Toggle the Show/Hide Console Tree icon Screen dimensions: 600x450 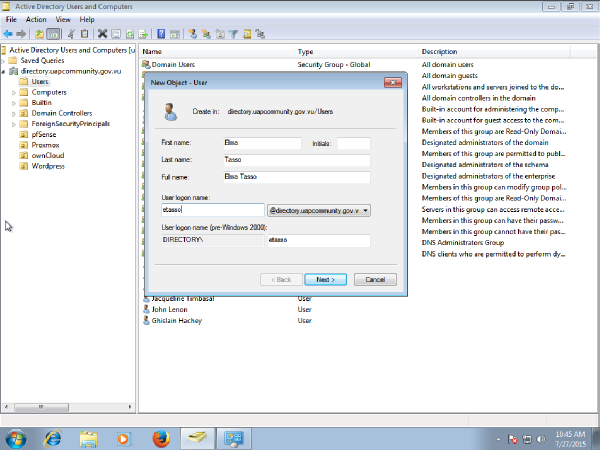pos(53,34)
